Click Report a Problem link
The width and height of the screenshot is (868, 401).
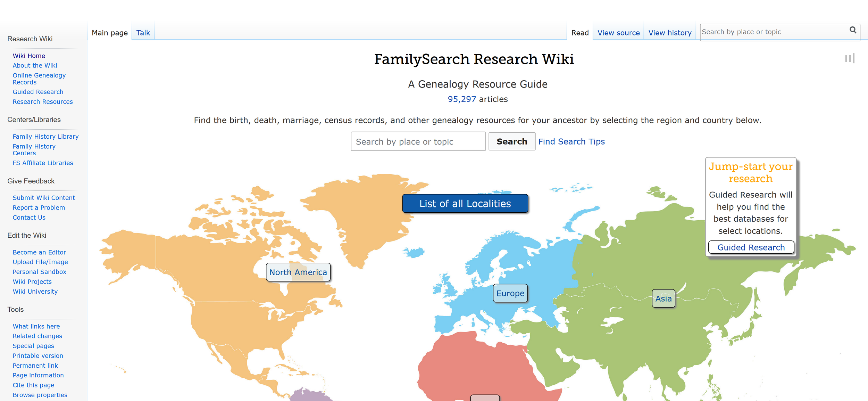pyautogui.click(x=39, y=207)
